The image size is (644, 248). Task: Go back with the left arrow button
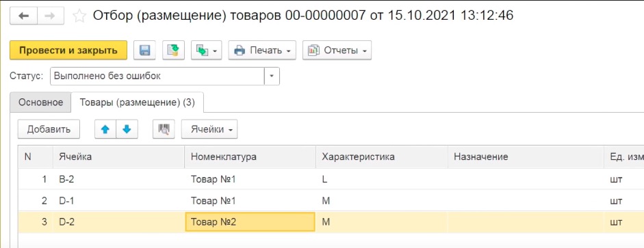tap(23, 16)
